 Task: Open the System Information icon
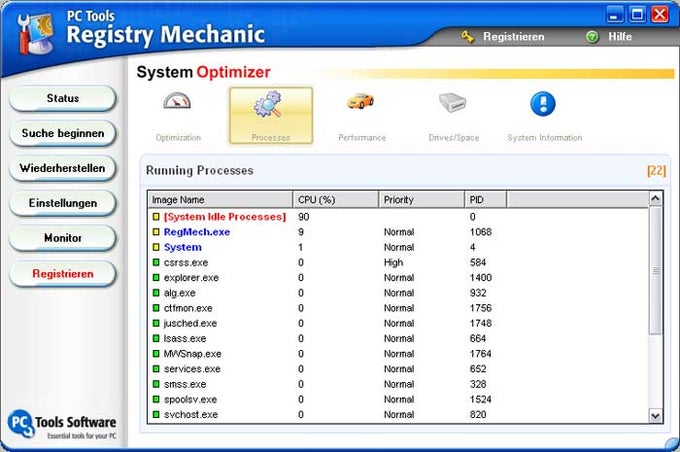pos(543,104)
